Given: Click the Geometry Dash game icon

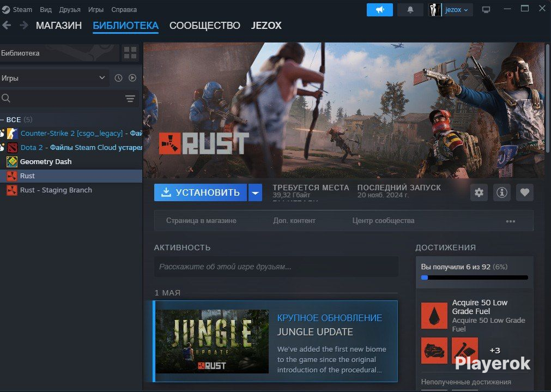Looking at the screenshot, I should tap(12, 162).
